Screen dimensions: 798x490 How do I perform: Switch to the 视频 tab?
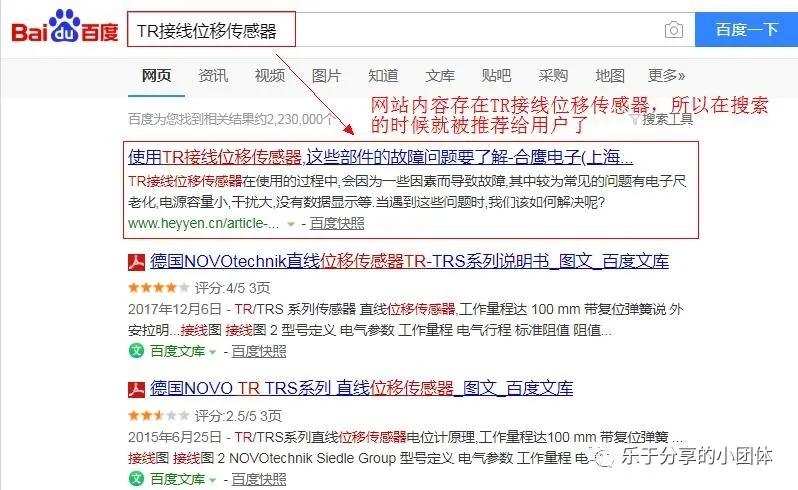coord(270,76)
